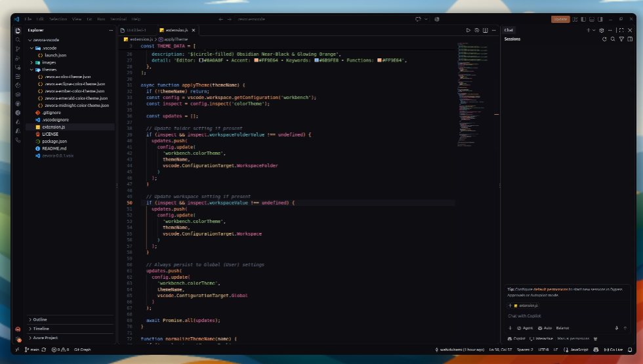Screen dimensions: 643x364
Task: Click the orange Update button
Action: 560,19
